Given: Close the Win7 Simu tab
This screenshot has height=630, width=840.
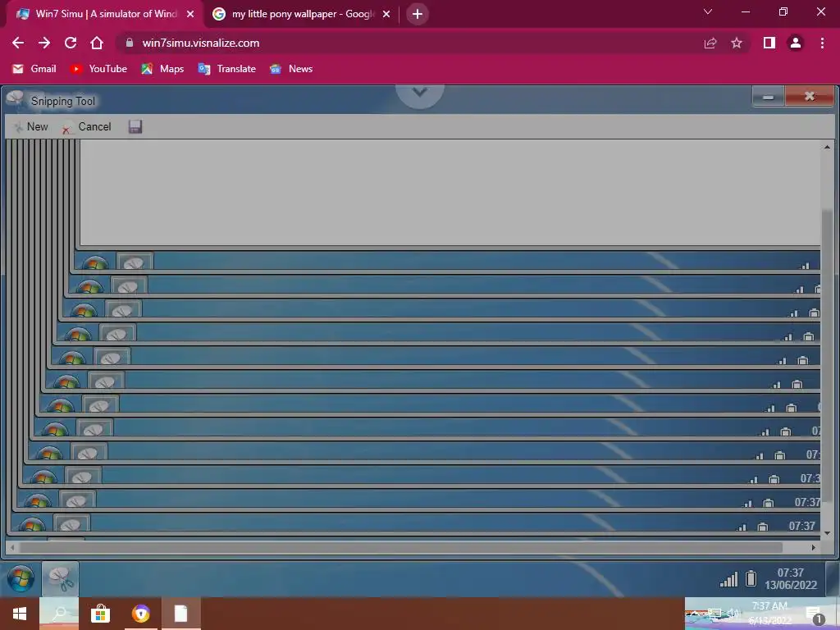Looking at the screenshot, I should pyautogui.click(x=190, y=14).
